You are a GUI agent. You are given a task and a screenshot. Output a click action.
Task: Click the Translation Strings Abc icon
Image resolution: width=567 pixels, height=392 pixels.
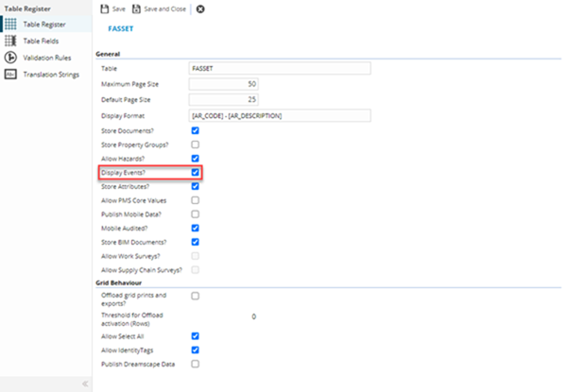point(10,75)
